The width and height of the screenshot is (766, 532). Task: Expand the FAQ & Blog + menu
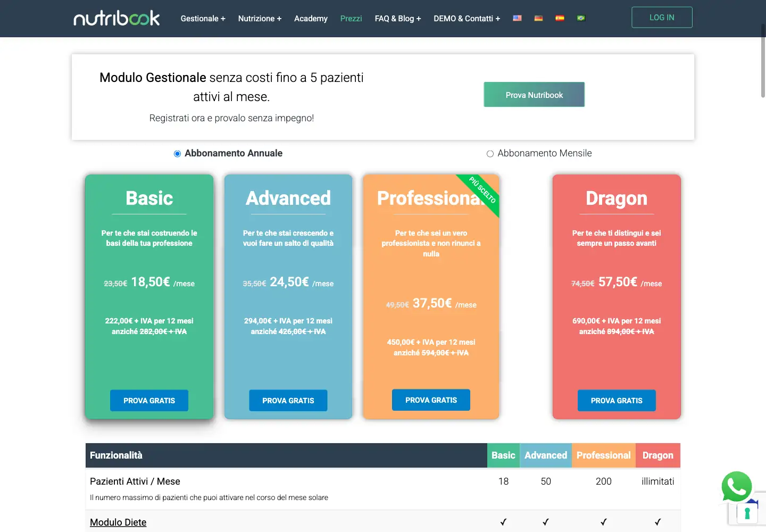point(397,19)
